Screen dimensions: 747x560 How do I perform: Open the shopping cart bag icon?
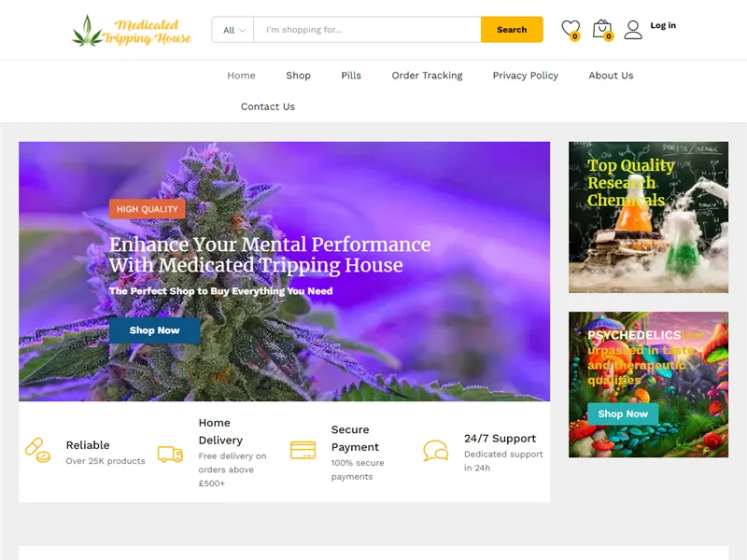(x=603, y=27)
